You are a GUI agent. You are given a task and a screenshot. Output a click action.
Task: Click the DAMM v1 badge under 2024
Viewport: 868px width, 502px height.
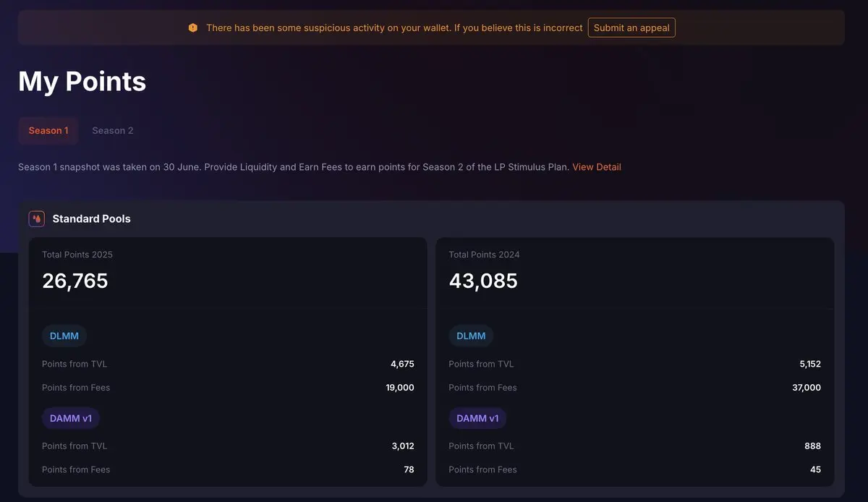tap(477, 418)
